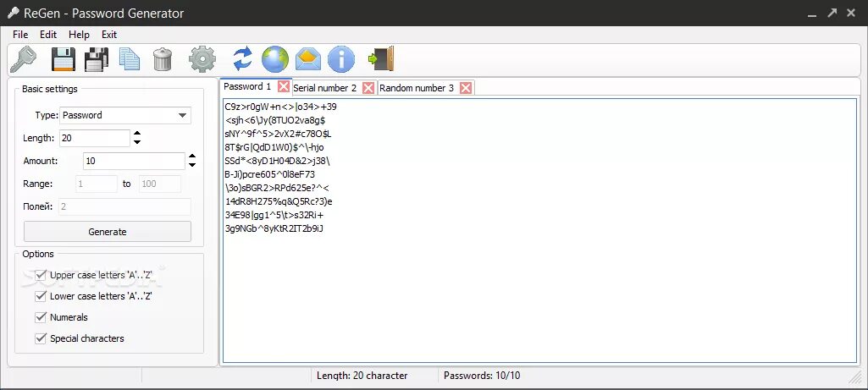Click the ReGen key icon in title bar

[14, 13]
